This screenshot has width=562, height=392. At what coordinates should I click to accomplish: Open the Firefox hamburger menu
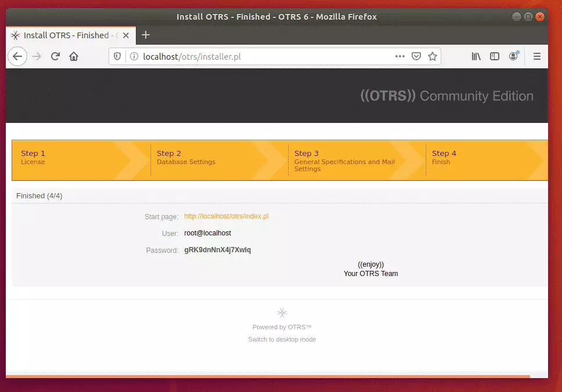[x=537, y=56]
